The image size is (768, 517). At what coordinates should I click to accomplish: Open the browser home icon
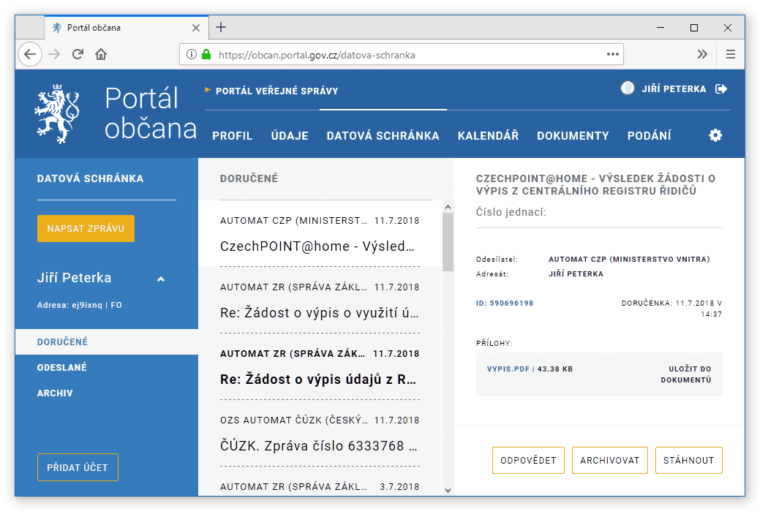click(101, 54)
